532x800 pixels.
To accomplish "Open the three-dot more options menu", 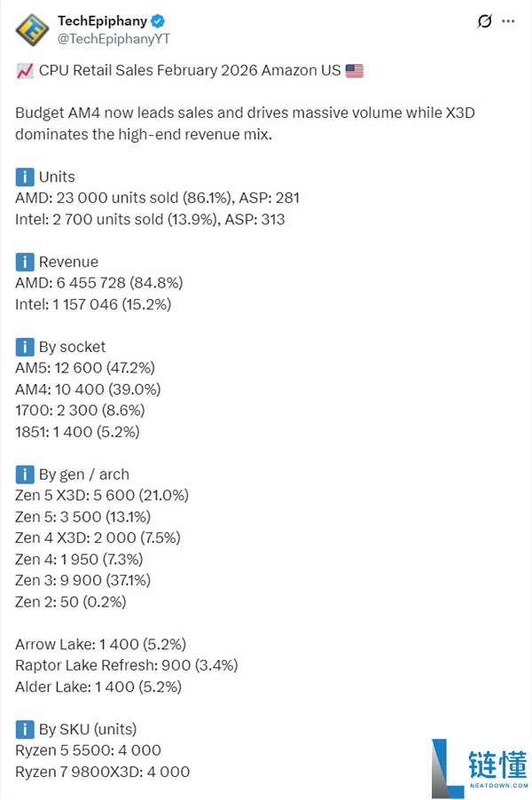I will coord(508,21).
